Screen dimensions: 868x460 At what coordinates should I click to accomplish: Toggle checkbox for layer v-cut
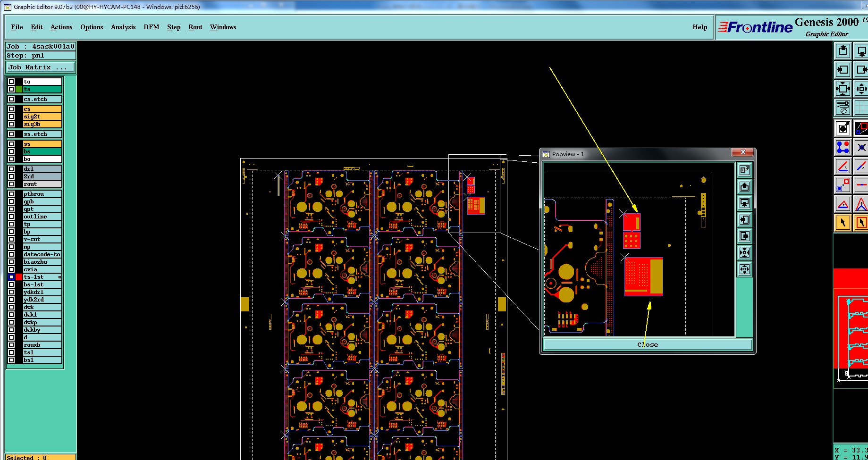pos(11,239)
